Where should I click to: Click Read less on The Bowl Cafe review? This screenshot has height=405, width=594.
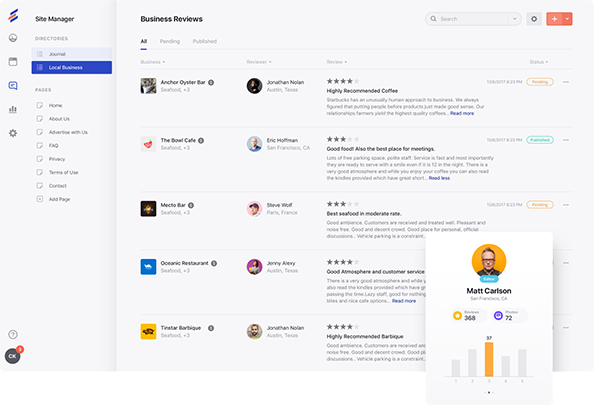coord(439,178)
